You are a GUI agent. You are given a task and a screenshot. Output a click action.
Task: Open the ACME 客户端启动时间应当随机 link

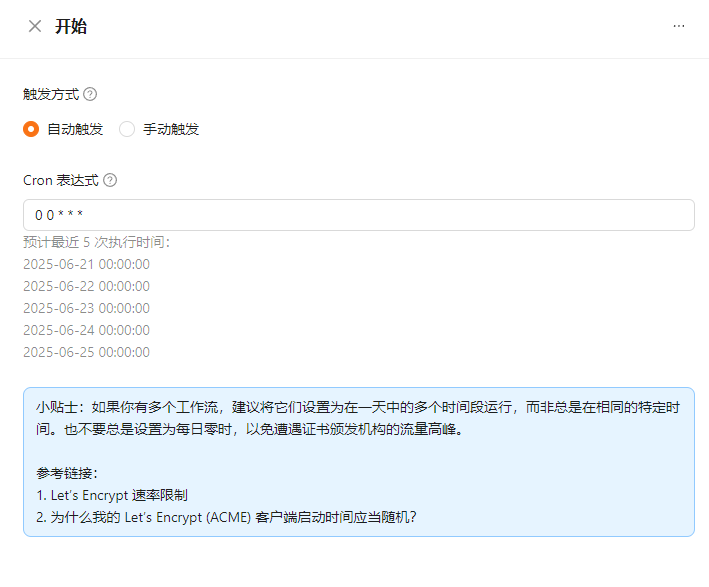(x=232, y=517)
